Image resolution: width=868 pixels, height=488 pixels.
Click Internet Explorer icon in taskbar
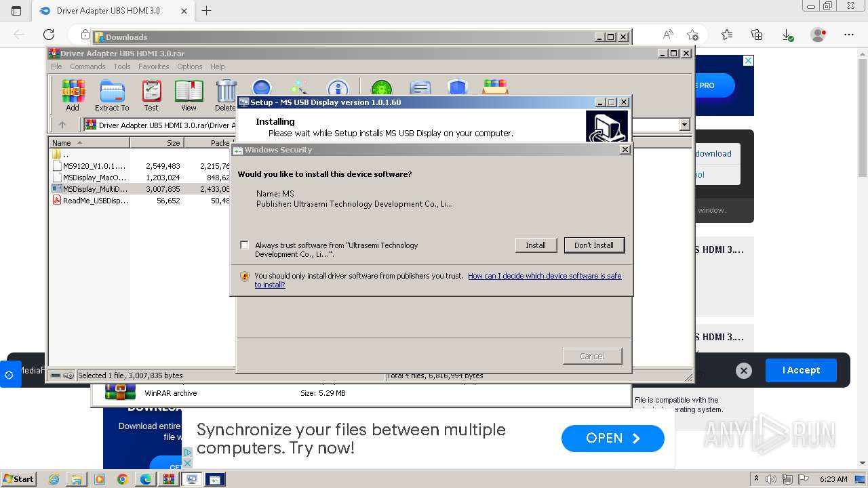pos(54,479)
